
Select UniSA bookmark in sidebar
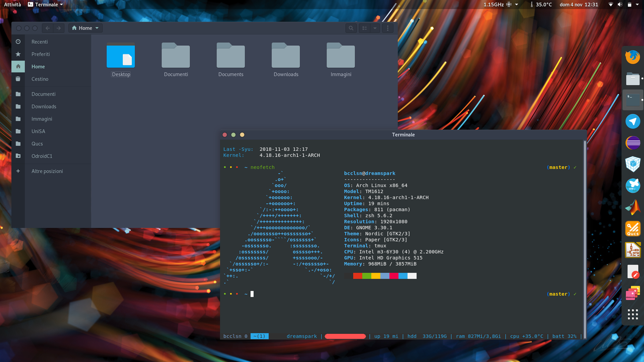pos(51,131)
